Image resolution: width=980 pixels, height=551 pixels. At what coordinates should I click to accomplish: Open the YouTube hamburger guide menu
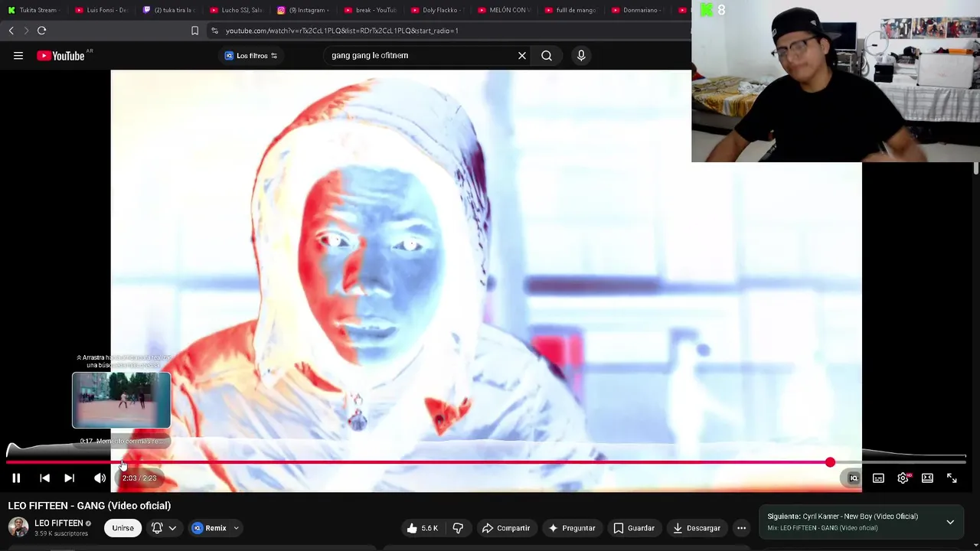tap(18, 56)
